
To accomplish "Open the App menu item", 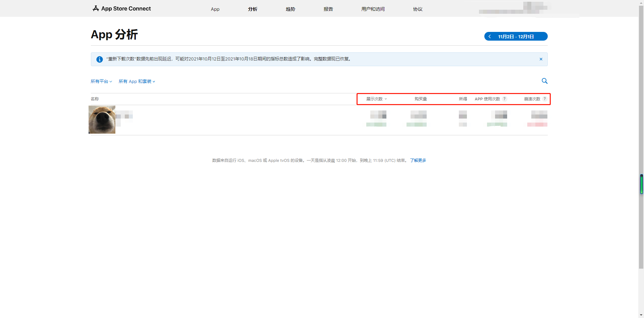I will tap(215, 9).
